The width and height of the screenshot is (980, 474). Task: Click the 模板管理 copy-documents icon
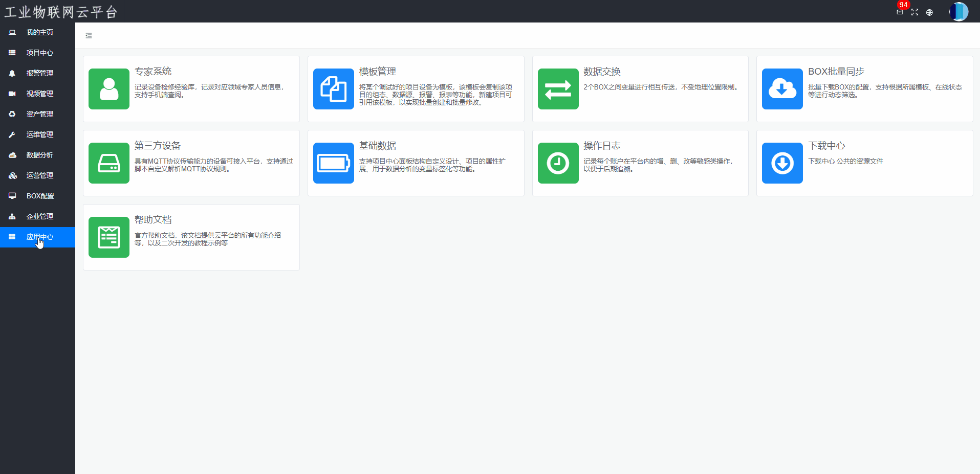[333, 89]
